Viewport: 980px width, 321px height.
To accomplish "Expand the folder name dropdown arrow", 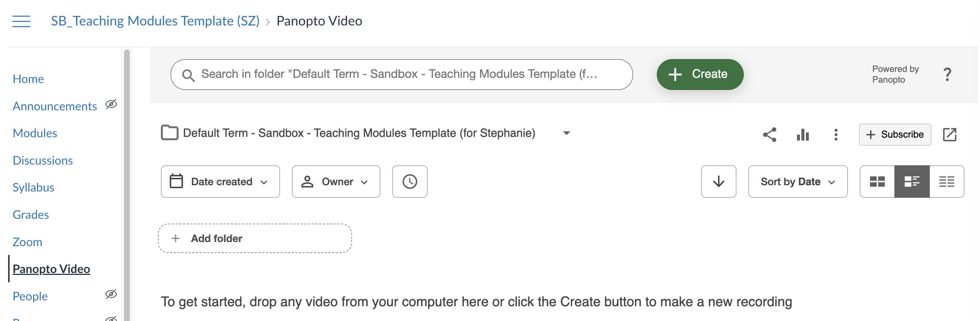I will click(x=566, y=133).
